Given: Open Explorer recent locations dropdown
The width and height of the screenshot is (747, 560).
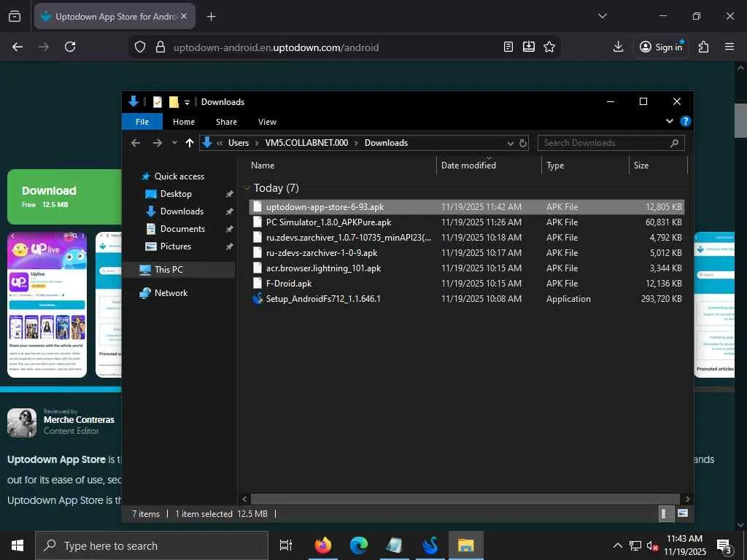Looking at the screenshot, I should 175,143.
